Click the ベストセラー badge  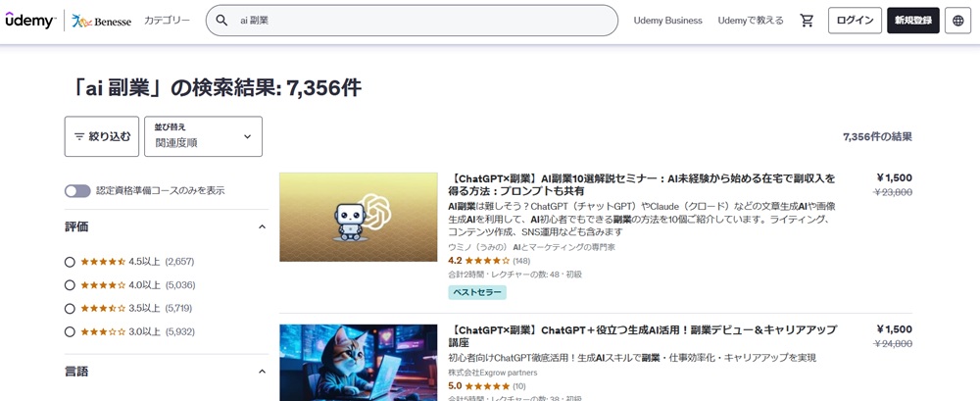click(477, 292)
